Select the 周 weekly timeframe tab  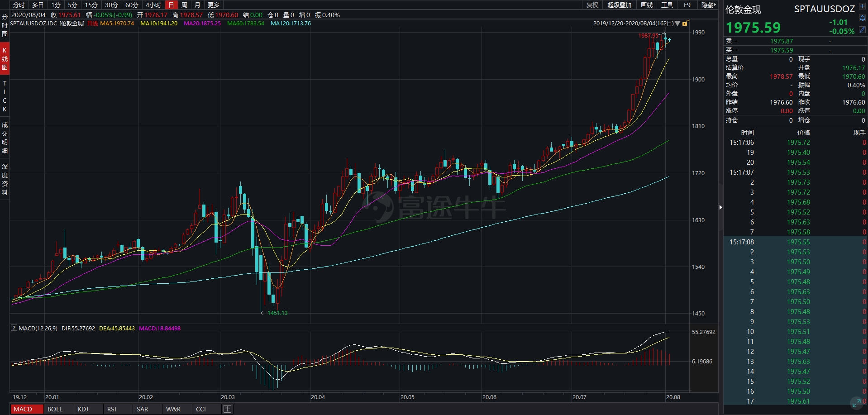(184, 5)
